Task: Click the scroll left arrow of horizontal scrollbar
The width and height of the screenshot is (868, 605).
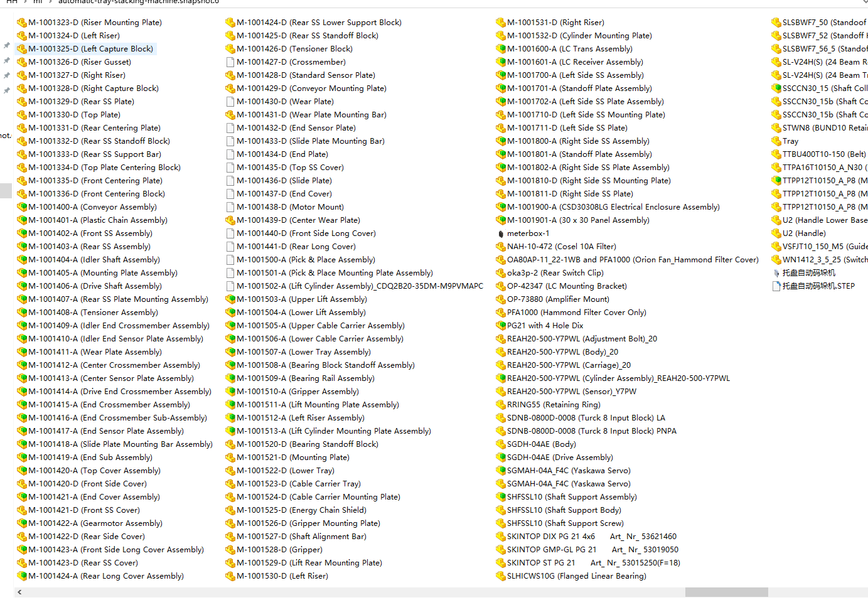Action: [19, 592]
